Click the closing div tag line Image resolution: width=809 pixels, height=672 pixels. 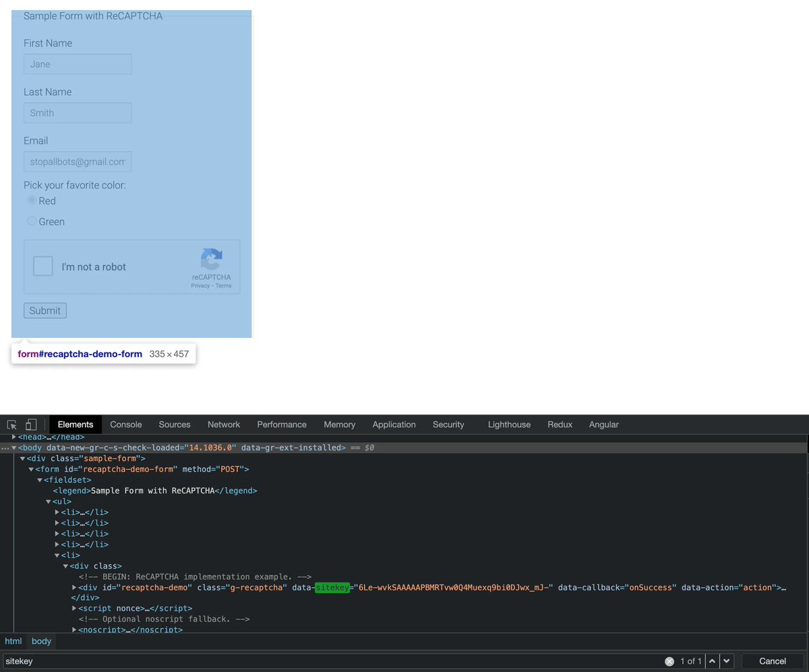pos(85,598)
